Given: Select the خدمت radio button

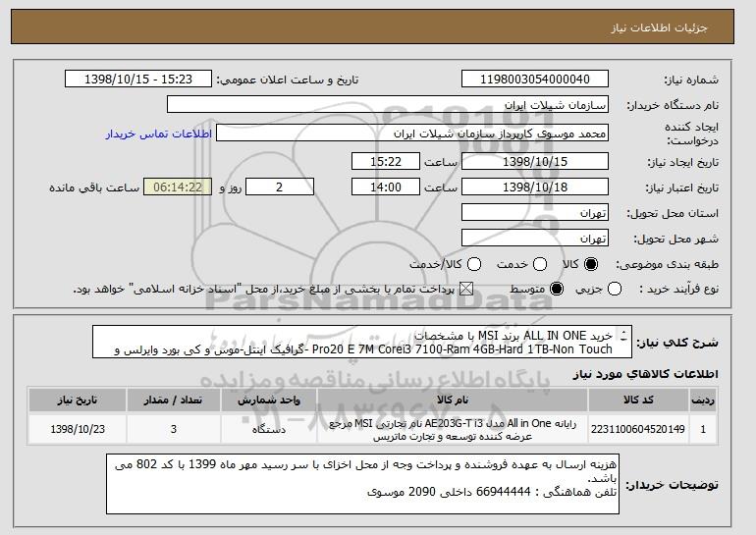Looking at the screenshot, I should tap(540, 264).
